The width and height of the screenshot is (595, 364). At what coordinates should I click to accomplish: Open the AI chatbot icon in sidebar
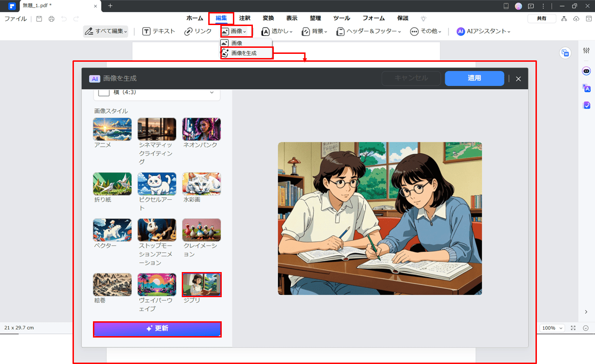point(586,71)
